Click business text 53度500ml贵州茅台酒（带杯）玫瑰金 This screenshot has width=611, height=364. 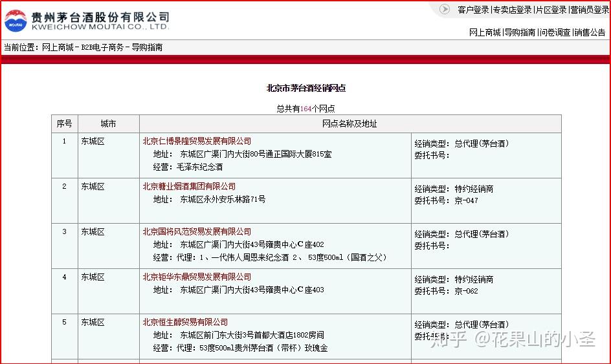click(263, 348)
